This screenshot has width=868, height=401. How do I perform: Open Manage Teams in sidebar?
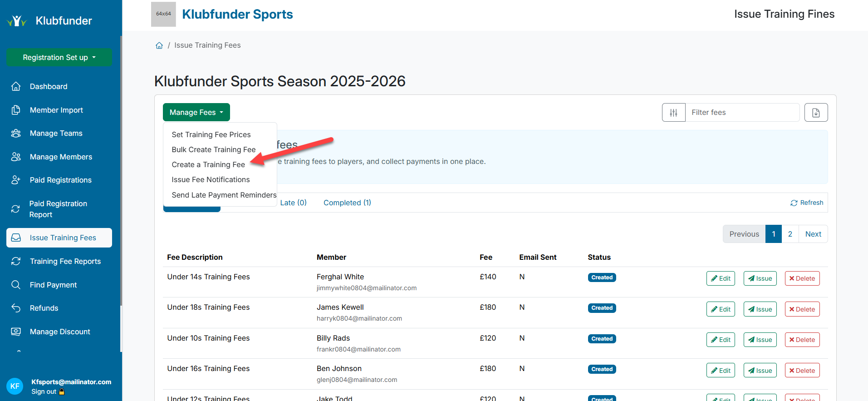point(56,133)
